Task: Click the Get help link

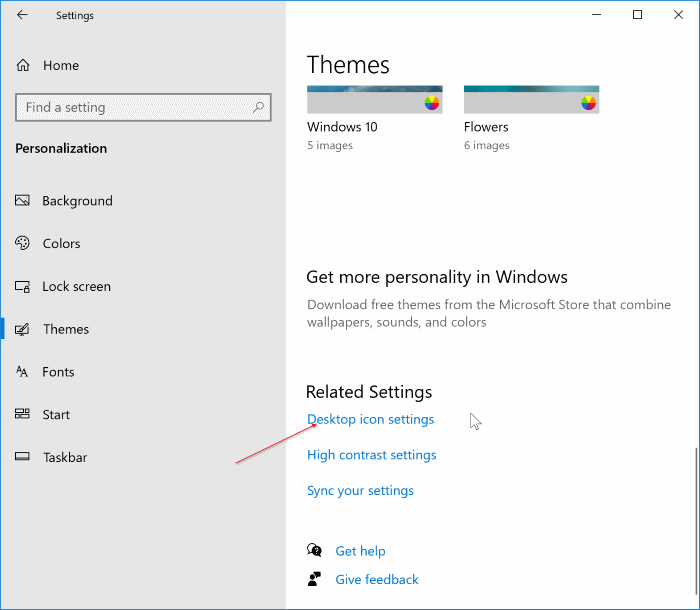Action: point(360,551)
